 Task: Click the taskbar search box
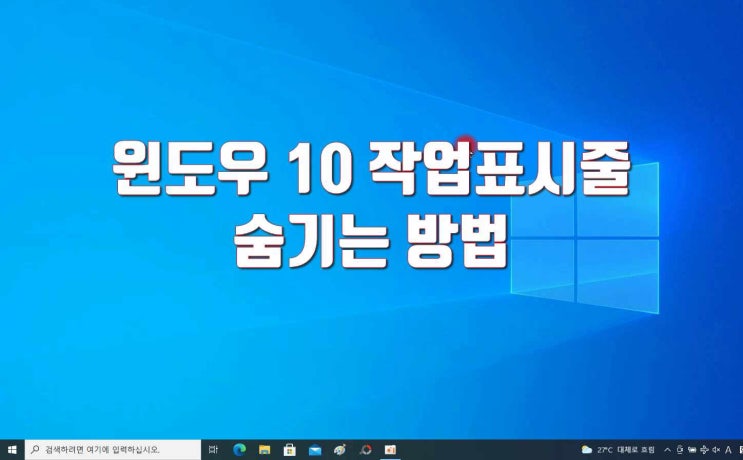(112, 450)
